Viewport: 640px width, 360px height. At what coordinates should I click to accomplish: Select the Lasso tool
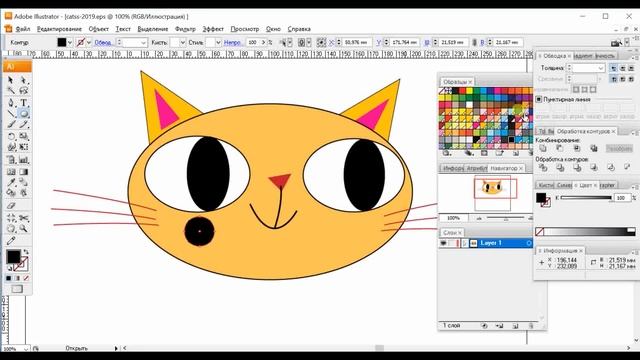pos(23,91)
